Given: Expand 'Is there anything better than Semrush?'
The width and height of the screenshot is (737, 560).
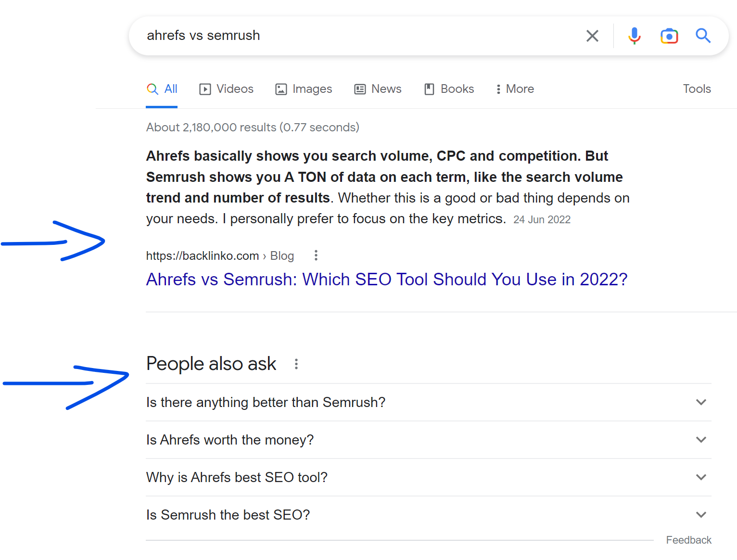Looking at the screenshot, I should [701, 402].
